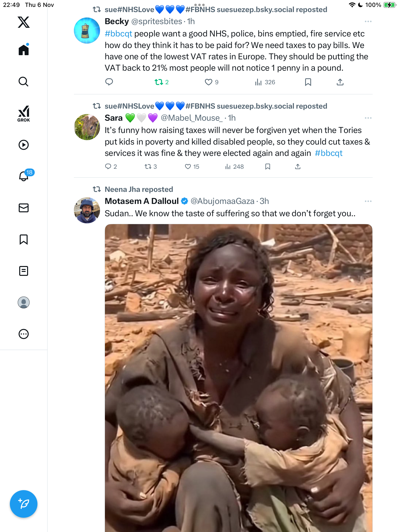
Task: Like Sara's post about raising taxes
Action: click(x=188, y=167)
